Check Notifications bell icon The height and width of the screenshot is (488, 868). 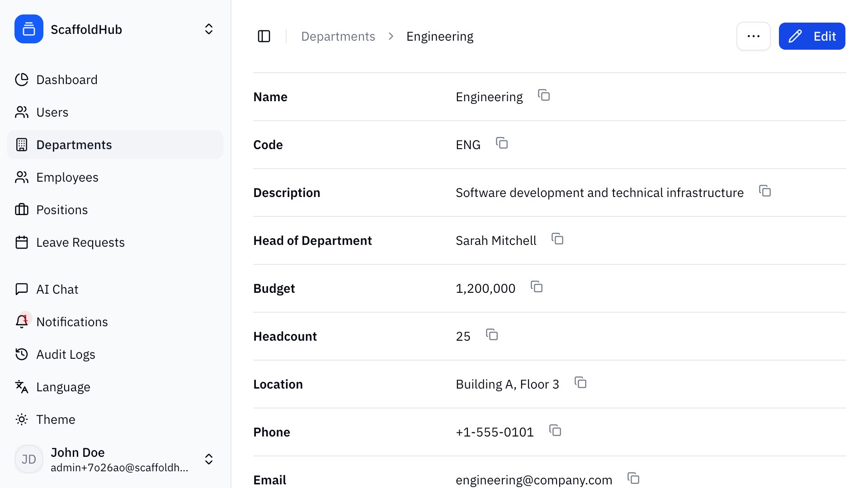22,322
